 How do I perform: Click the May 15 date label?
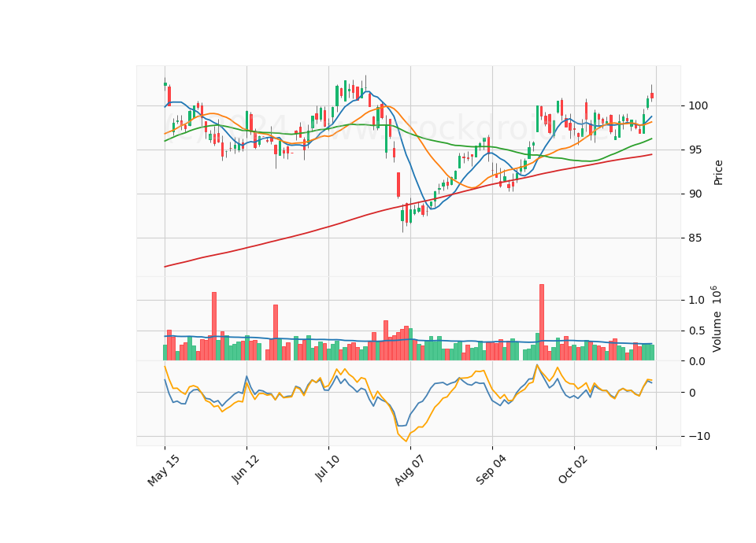point(164,471)
